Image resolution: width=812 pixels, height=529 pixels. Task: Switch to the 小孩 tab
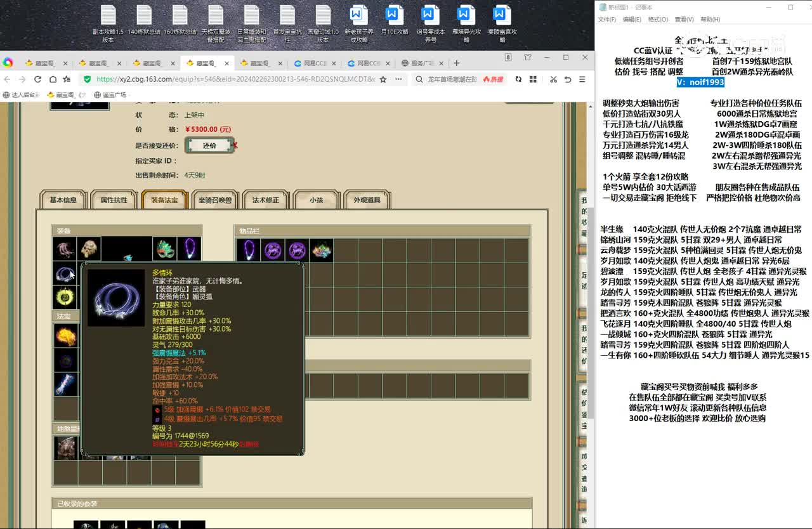point(317,200)
